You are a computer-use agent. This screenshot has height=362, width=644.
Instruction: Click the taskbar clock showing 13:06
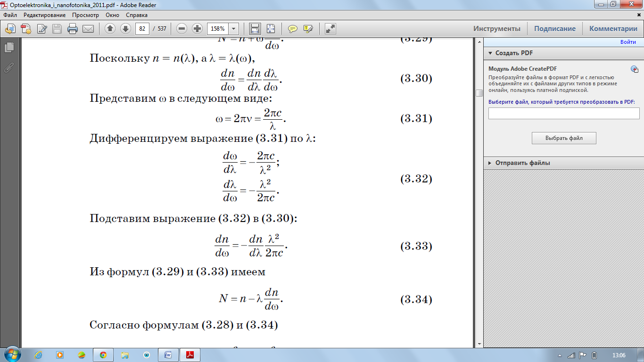pyautogui.click(x=618, y=355)
